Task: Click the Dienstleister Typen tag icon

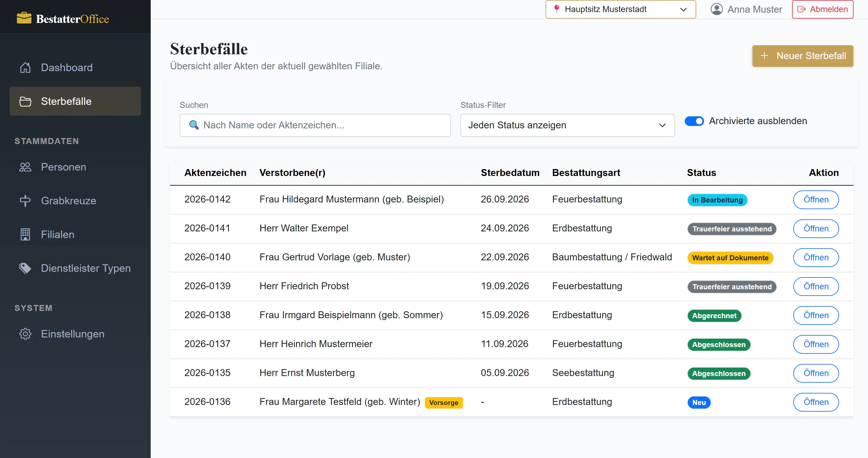Action: click(25, 268)
